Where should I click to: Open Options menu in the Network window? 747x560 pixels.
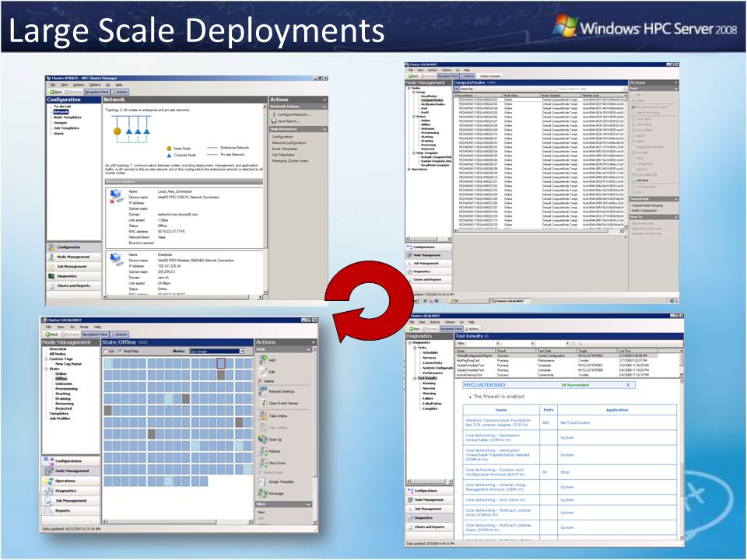tap(95, 85)
